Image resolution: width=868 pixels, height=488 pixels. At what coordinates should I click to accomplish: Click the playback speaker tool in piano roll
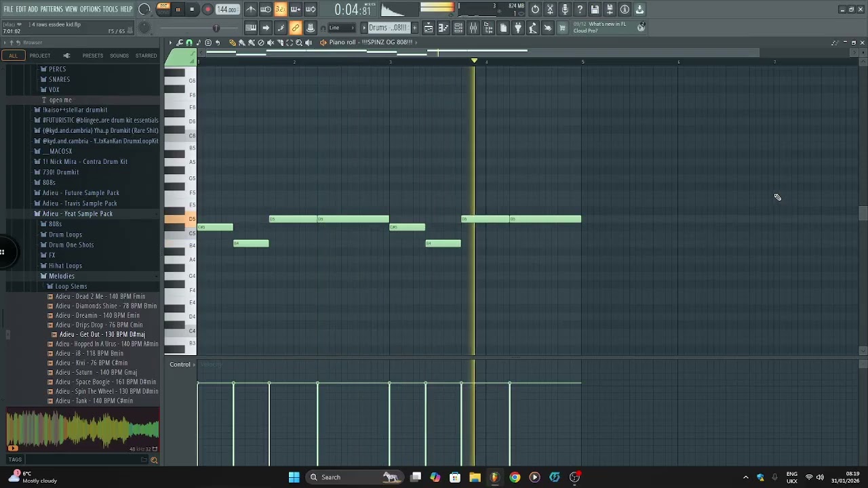tap(309, 43)
